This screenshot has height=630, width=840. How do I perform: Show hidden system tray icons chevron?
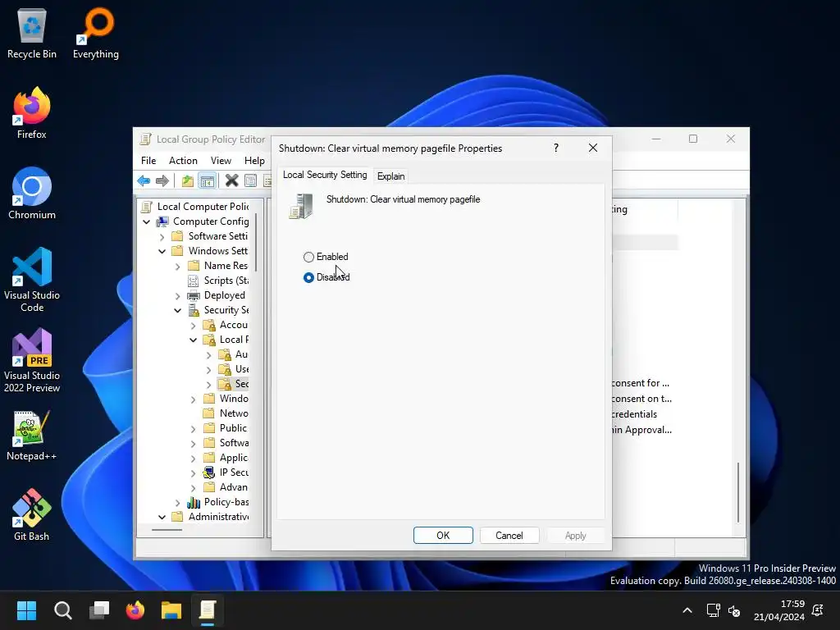coord(687,610)
